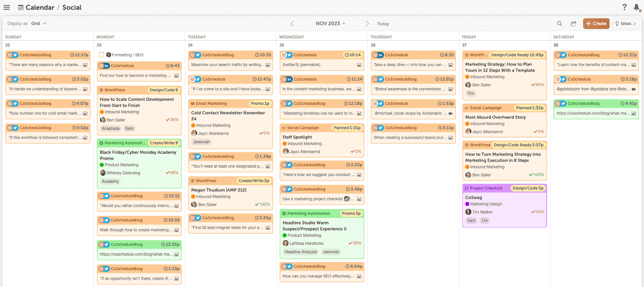Open the help question mark
The image size is (644, 287).
[624, 7]
